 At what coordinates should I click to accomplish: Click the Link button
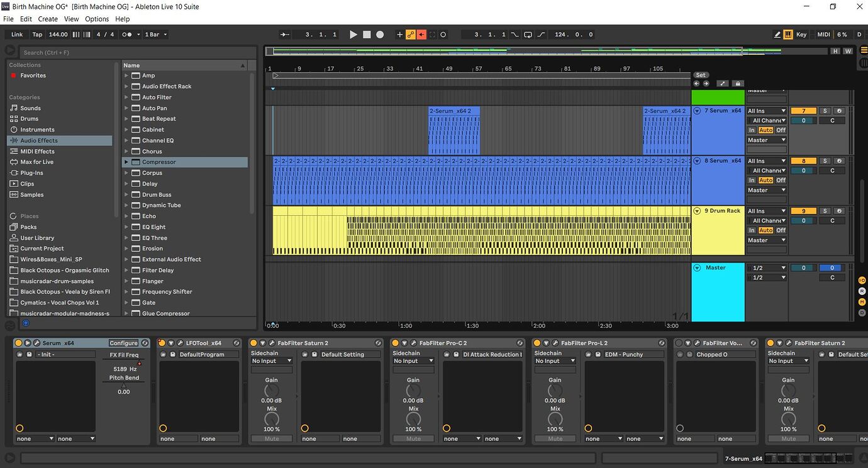click(17, 35)
